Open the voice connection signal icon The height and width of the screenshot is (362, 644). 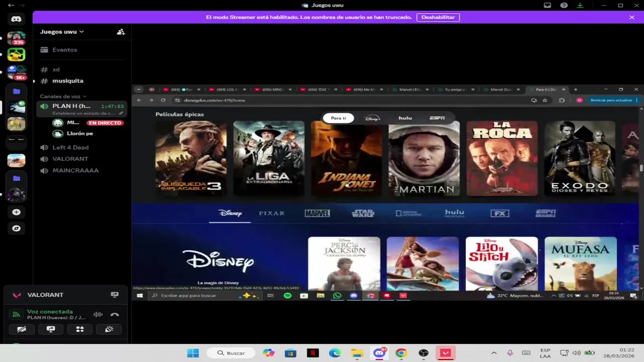(x=16, y=315)
